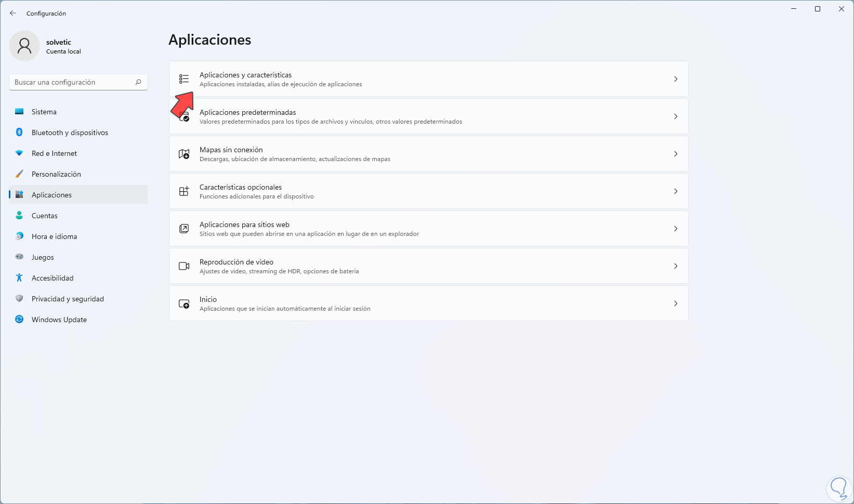This screenshot has height=504, width=854.
Task: Expand Reproducción de vídeo chevron
Action: tap(676, 266)
